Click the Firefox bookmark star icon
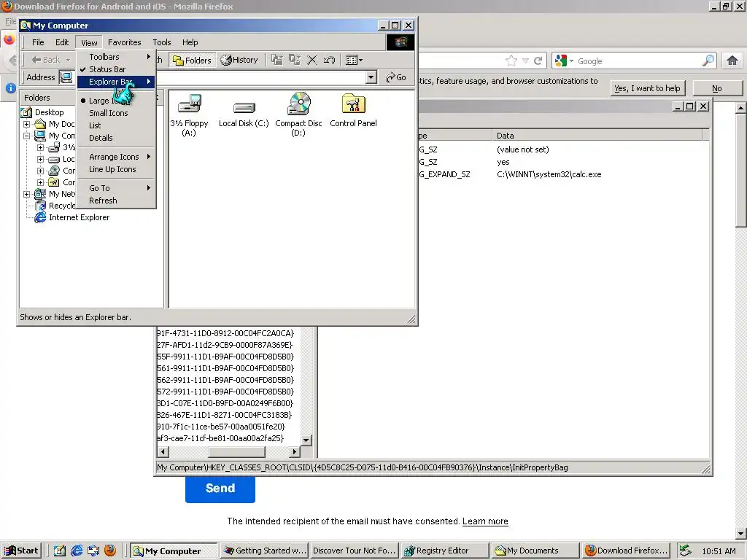Screen dimensions: 747x560 click(x=511, y=61)
